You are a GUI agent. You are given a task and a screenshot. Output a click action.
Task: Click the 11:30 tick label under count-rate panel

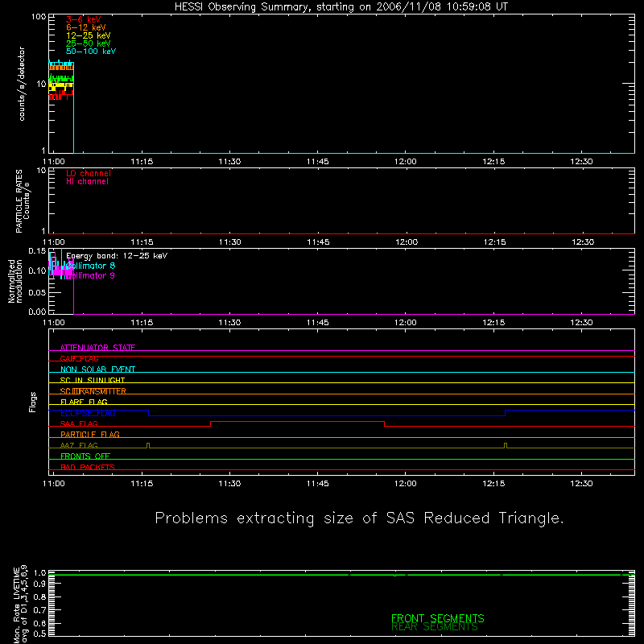pyautogui.click(x=229, y=162)
